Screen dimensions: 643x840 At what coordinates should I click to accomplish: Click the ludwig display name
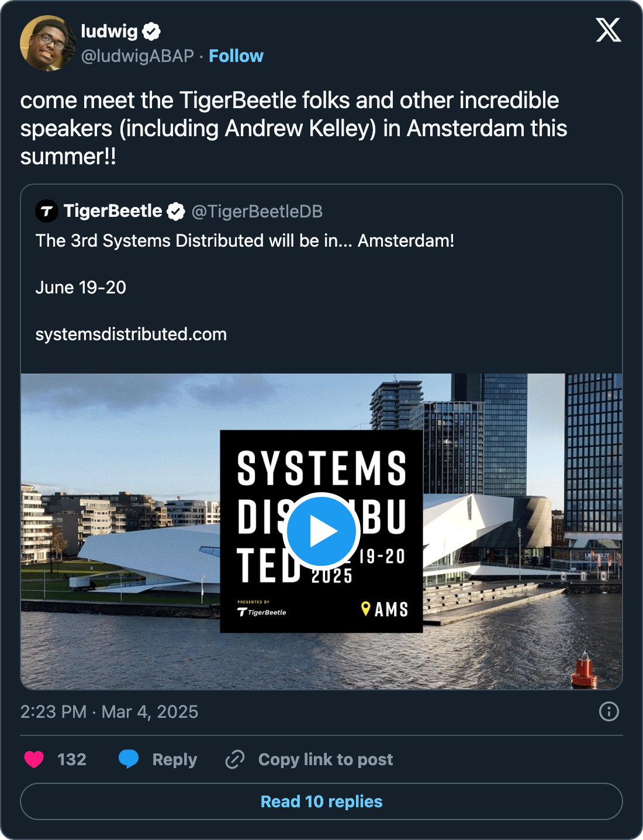click(x=109, y=32)
